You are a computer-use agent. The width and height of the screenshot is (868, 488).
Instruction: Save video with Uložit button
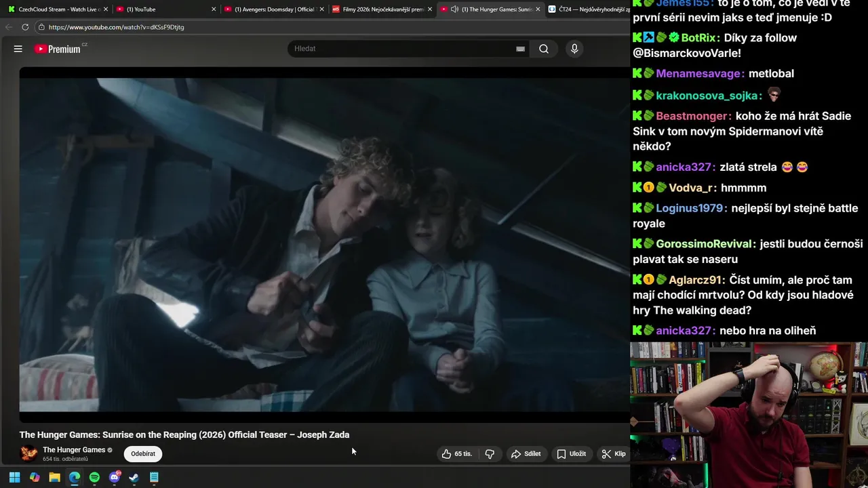(x=572, y=454)
